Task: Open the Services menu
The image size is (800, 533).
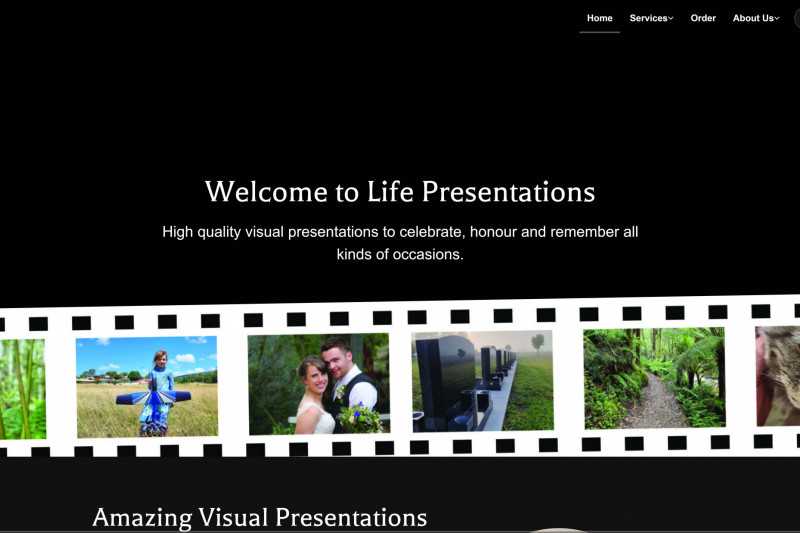Action: click(648, 18)
